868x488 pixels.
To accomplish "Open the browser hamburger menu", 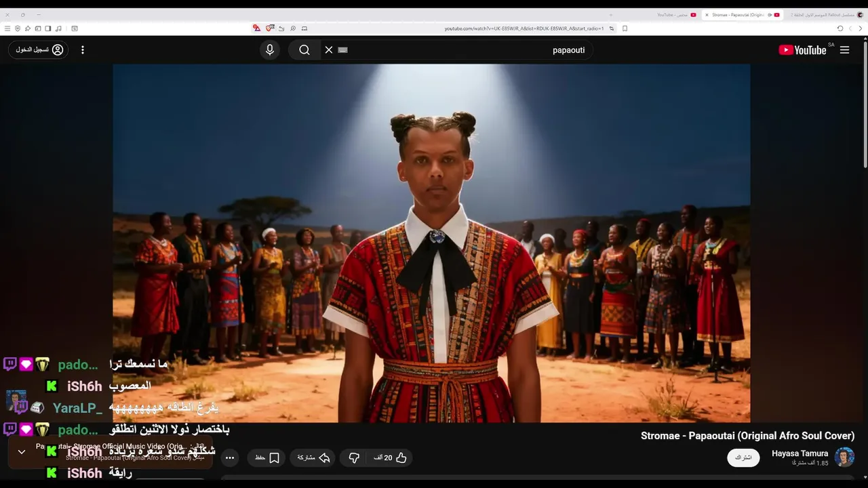I will click(7, 28).
